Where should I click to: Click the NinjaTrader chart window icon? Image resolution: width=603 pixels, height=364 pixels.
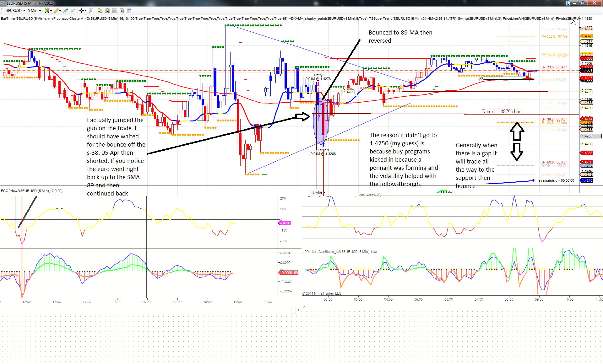point(3,3)
